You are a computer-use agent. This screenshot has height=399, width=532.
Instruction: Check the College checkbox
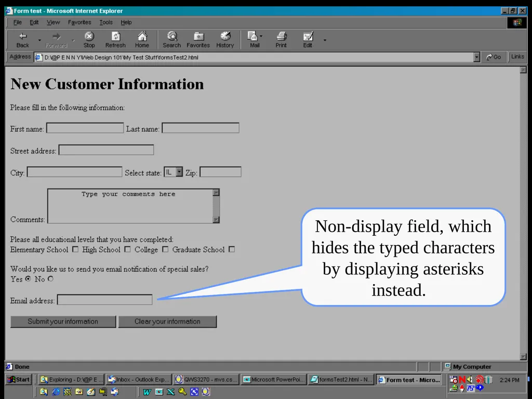point(165,249)
